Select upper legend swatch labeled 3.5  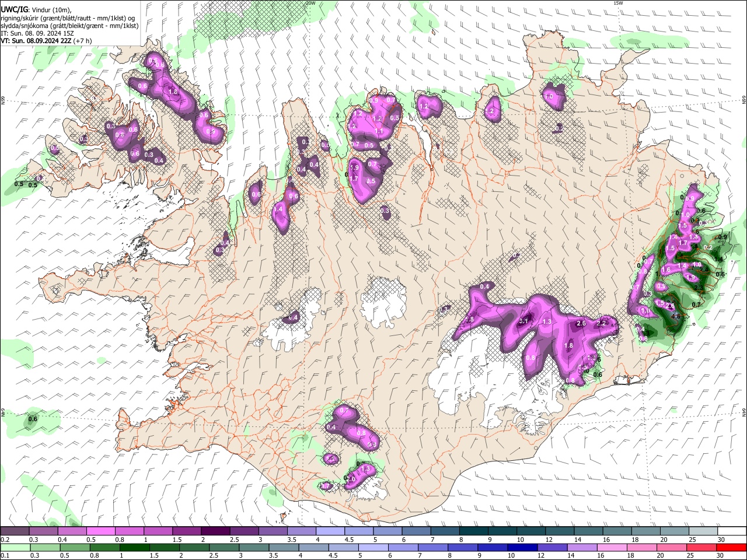(301, 531)
